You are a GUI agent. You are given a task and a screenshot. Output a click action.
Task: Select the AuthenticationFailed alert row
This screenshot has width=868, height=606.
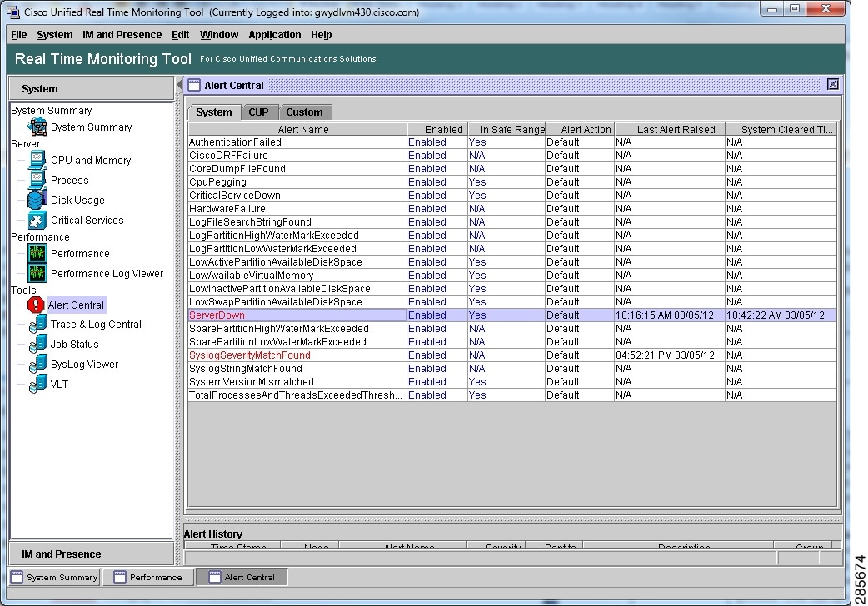point(512,142)
